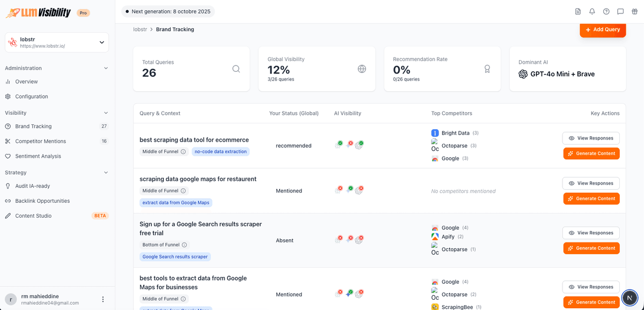Open user options three-dot menu
This screenshot has width=644, height=310.
coord(103,299)
